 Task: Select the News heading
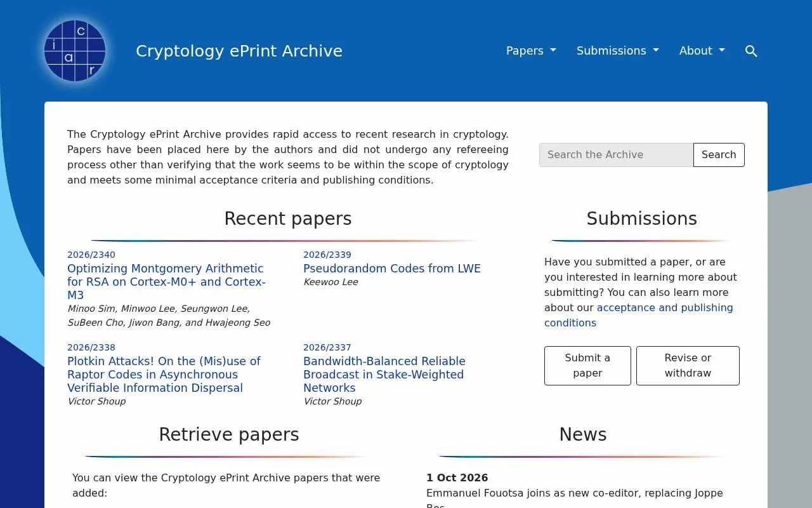[x=583, y=434]
